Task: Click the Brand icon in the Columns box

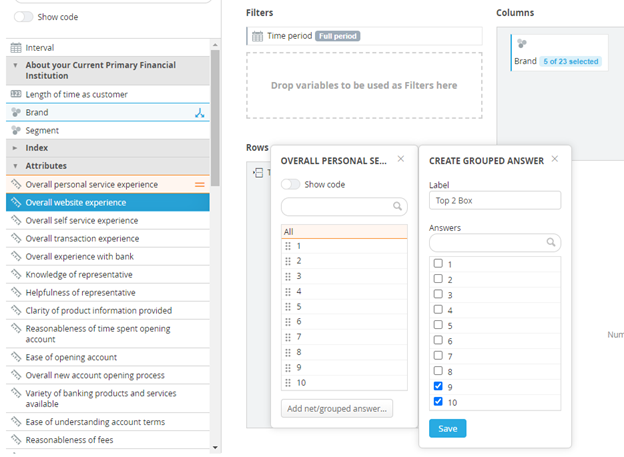Action: pyautogui.click(x=521, y=43)
